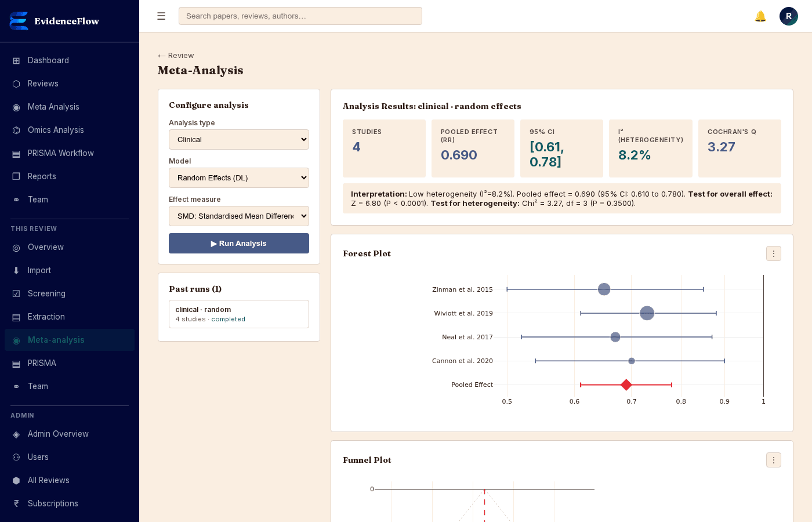Open the clinical · random past run
This screenshot has height=522, width=812.
(x=239, y=314)
